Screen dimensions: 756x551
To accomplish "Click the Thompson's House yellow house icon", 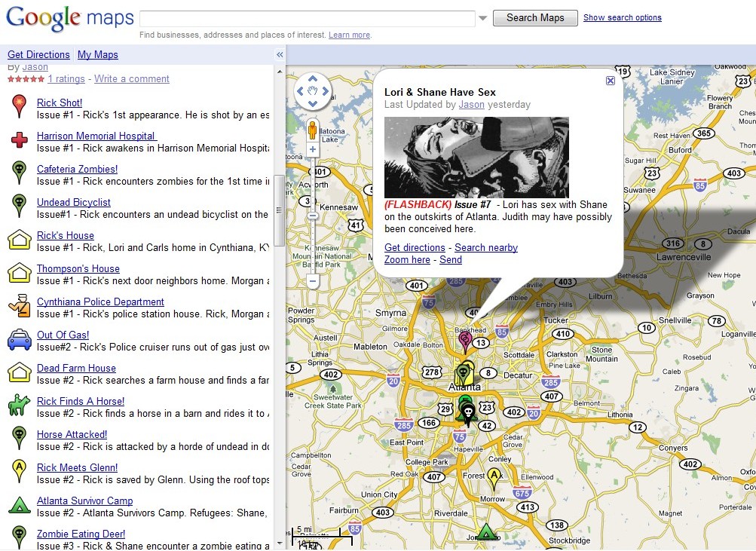I will (20, 272).
